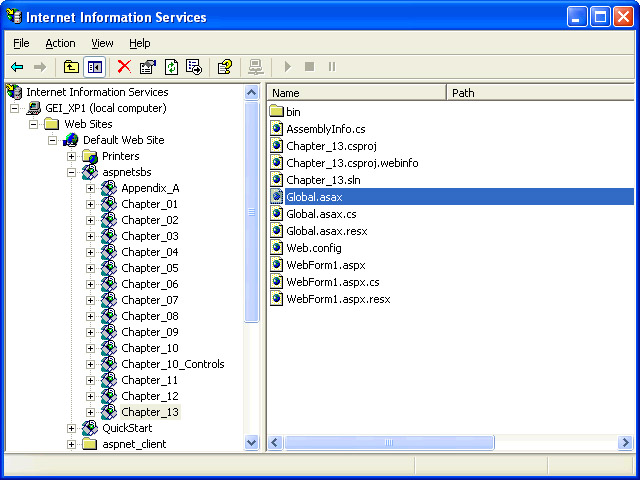Click the tree pane scroll down arrow

(252, 442)
